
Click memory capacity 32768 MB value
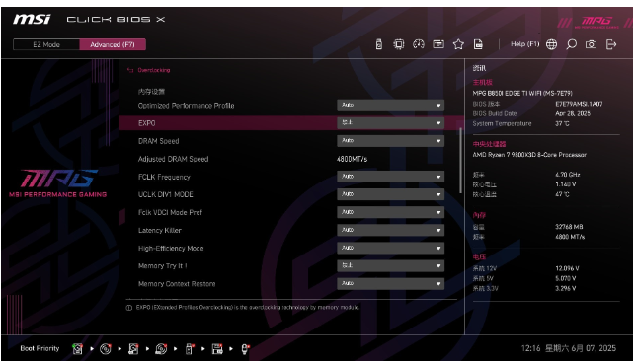(x=569, y=227)
